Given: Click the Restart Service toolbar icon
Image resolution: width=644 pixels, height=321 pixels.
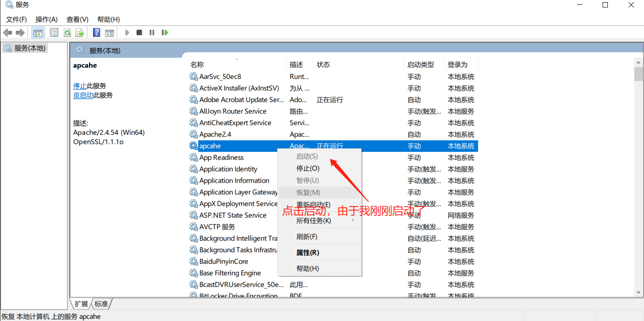Looking at the screenshot, I should [x=165, y=33].
